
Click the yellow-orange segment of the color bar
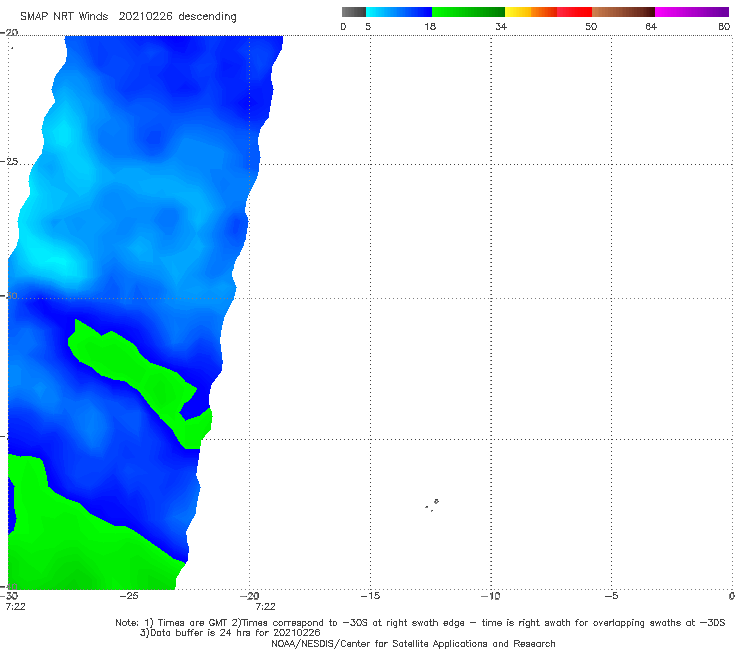coord(531,12)
